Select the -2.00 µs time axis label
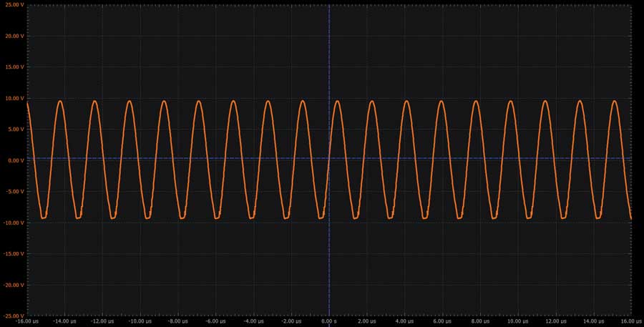644x327 pixels. pos(291,321)
